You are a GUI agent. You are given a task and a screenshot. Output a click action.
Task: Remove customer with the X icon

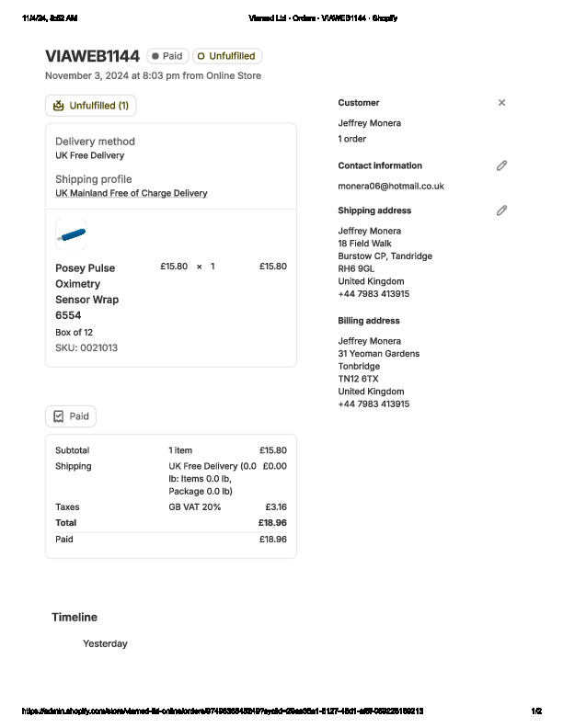point(501,103)
